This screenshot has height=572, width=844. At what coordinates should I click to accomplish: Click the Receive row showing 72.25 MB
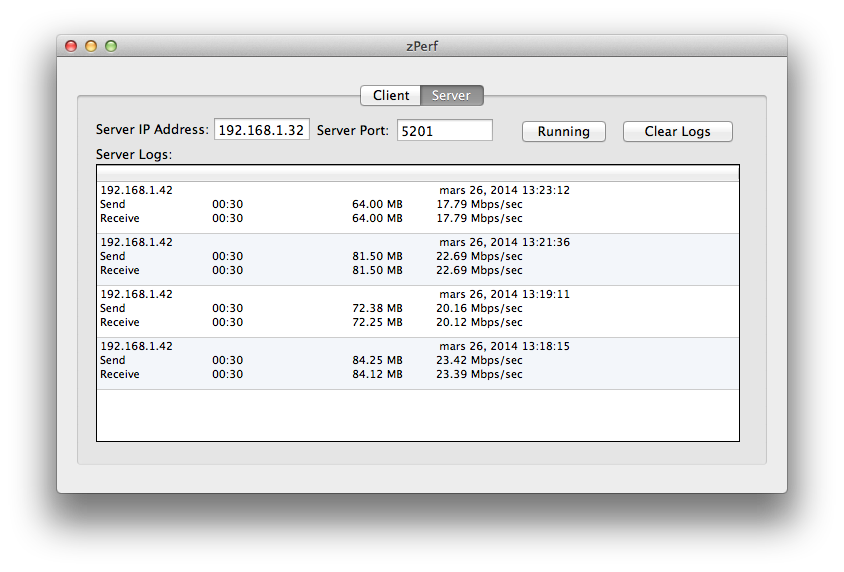coord(418,322)
